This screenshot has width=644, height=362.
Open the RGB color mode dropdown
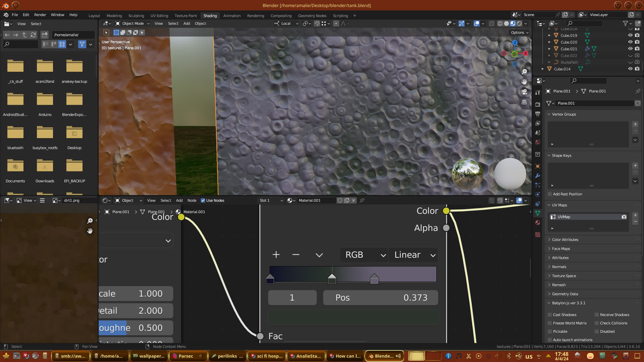pyautogui.click(x=364, y=255)
